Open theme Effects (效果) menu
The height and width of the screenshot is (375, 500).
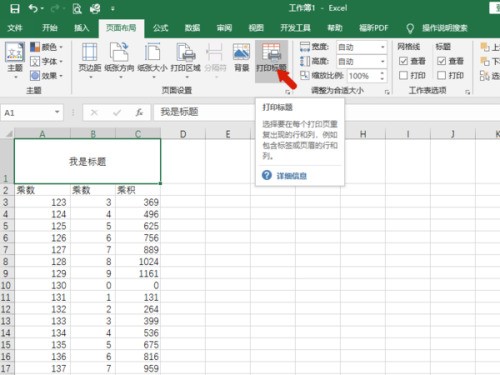coord(46,76)
